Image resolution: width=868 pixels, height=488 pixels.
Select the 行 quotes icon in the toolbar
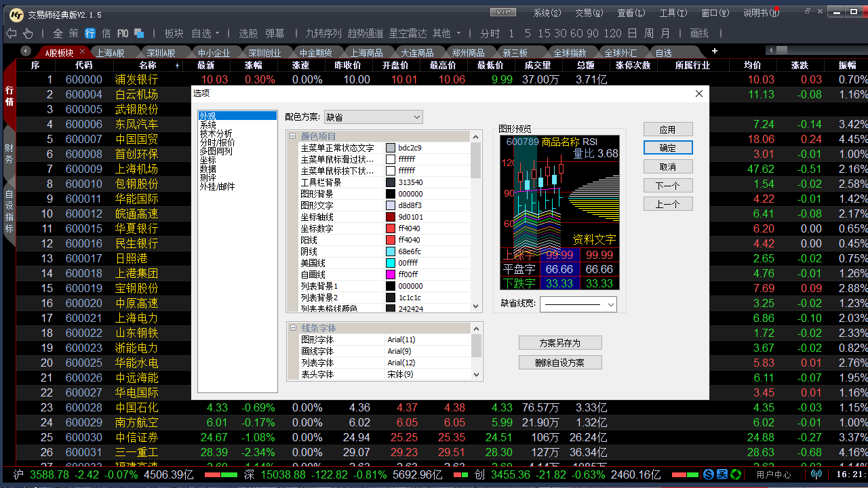pyautogui.click(x=90, y=33)
